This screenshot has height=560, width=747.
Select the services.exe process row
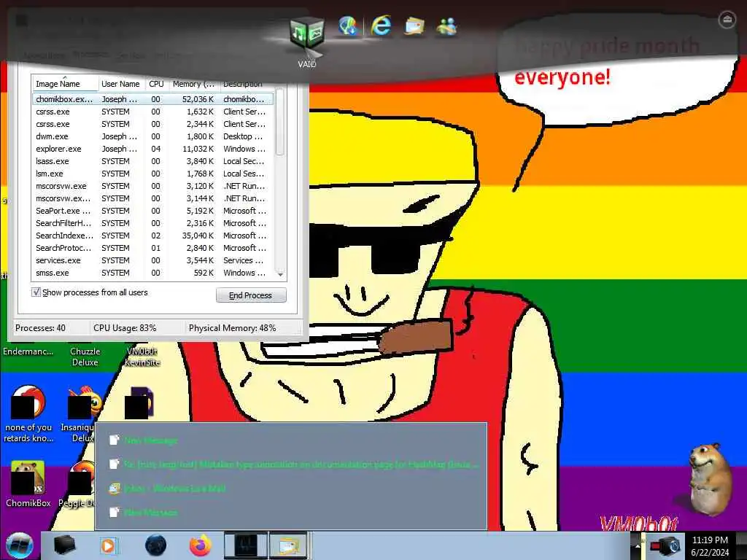(153, 260)
